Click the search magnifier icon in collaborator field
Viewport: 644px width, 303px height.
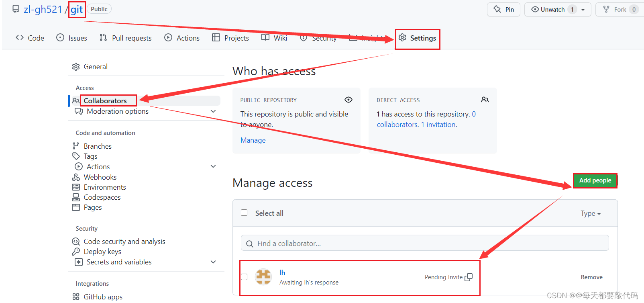249,244
